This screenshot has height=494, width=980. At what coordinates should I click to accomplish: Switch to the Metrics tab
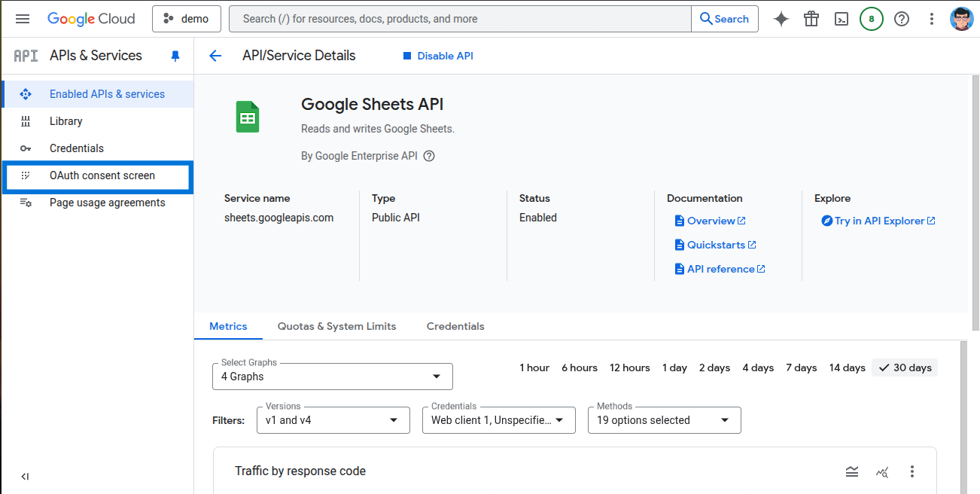[x=228, y=326]
